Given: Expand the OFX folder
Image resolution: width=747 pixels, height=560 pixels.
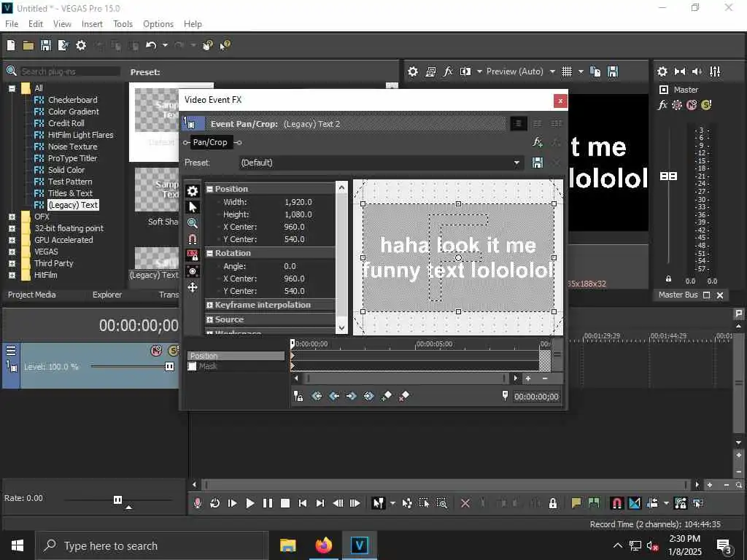Looking at the screenshot, I should point(12,217).
